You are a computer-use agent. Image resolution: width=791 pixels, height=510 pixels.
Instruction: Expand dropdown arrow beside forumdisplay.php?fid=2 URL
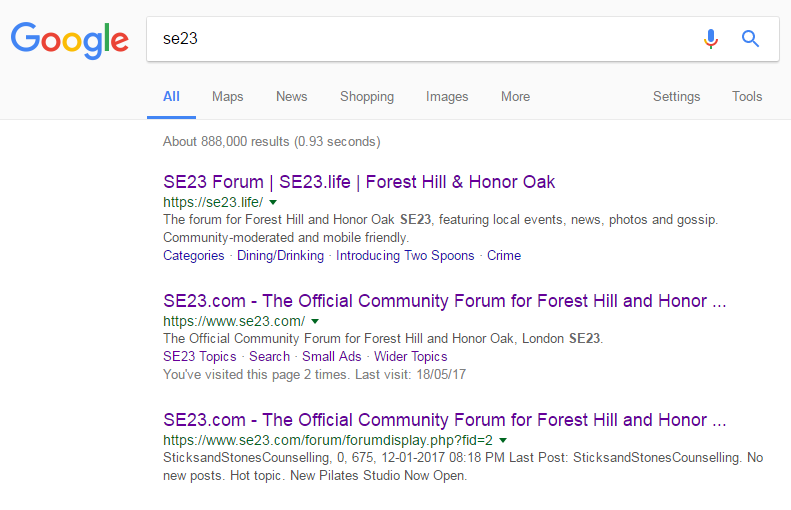tap(503, 440)
